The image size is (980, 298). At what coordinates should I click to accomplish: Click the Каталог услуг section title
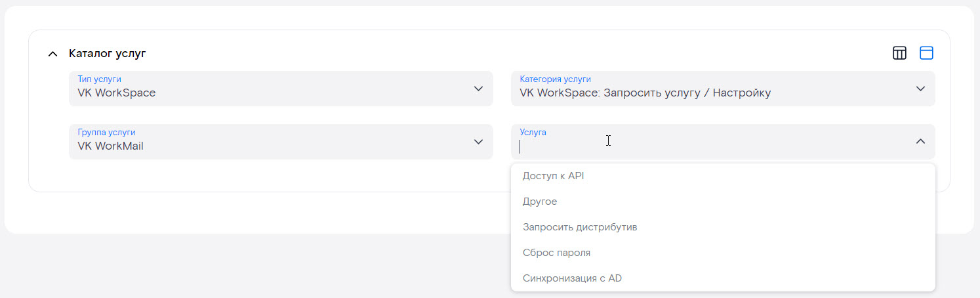coord(107,54)
